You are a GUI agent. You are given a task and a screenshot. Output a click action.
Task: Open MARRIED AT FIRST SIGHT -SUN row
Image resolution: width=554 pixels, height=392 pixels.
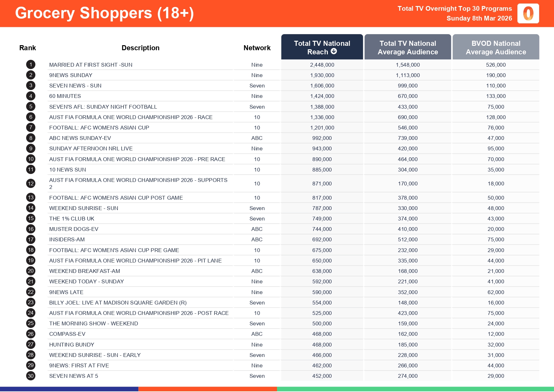(91, 65)
